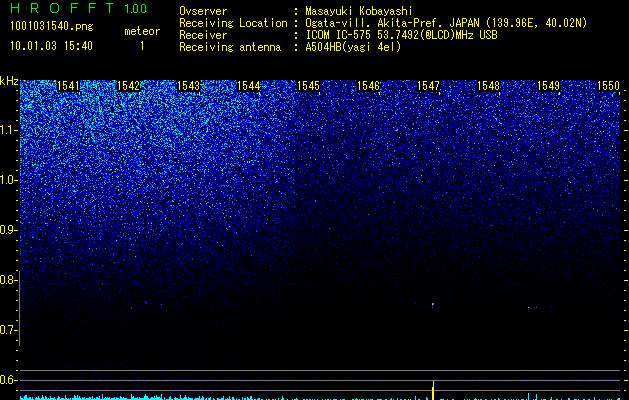Click the 1.0 kHz frequency axis label
The width and height of the screenshot is (629, 400).
coord(8,180)
